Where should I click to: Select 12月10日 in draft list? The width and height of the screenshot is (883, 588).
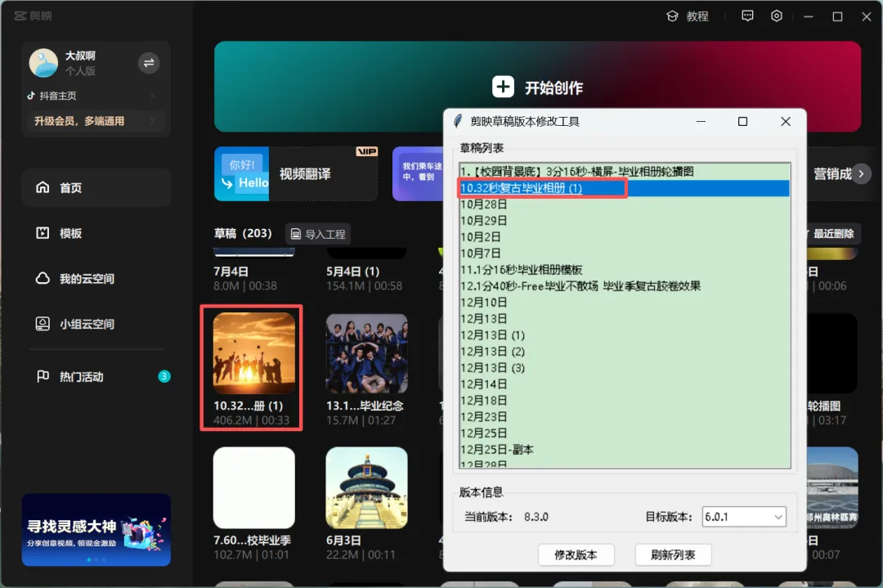click(625, 303)
